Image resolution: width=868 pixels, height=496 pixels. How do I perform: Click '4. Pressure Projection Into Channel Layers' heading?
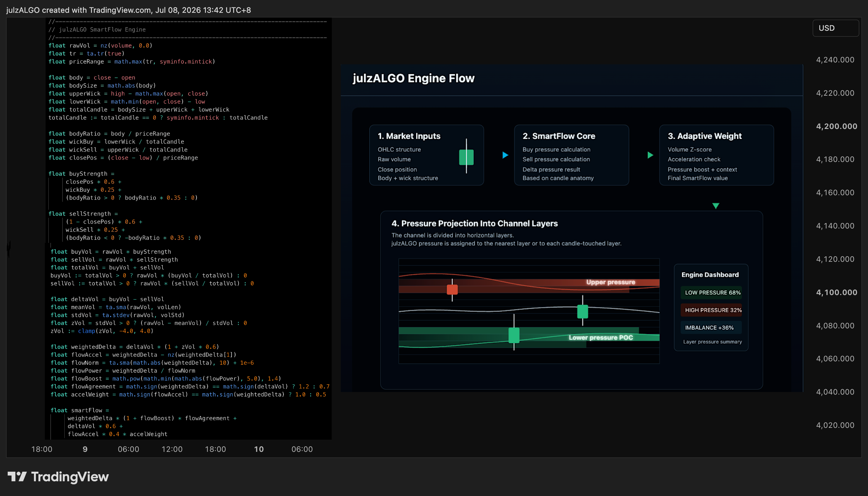click(x=475, y=223)
